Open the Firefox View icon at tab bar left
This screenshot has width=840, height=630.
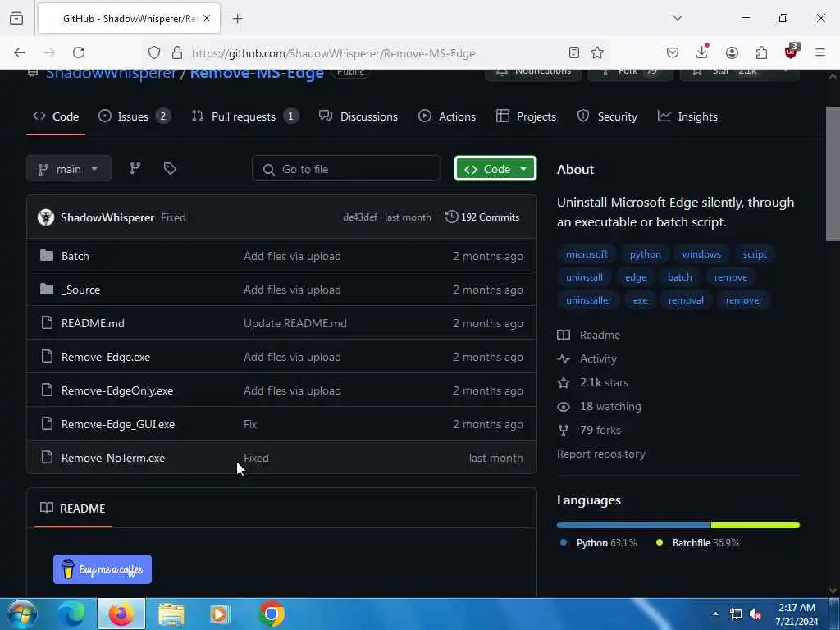pyautogui.click(x=16, y=18)
